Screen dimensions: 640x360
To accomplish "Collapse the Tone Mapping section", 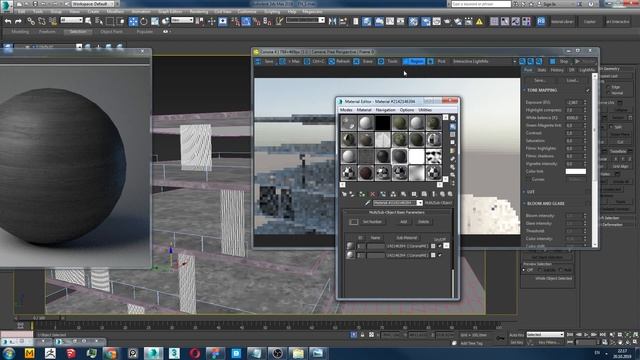I will [x=525, y=90].
